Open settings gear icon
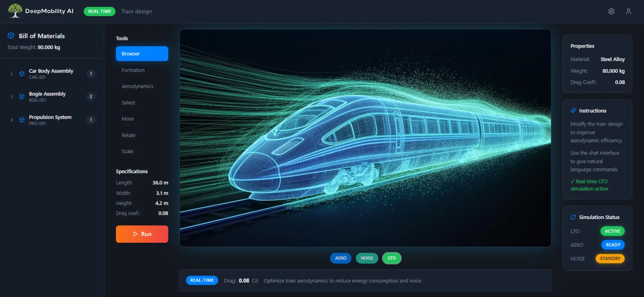Image resolution: width=644 pixels, height=297 pixels. [611, 11]
